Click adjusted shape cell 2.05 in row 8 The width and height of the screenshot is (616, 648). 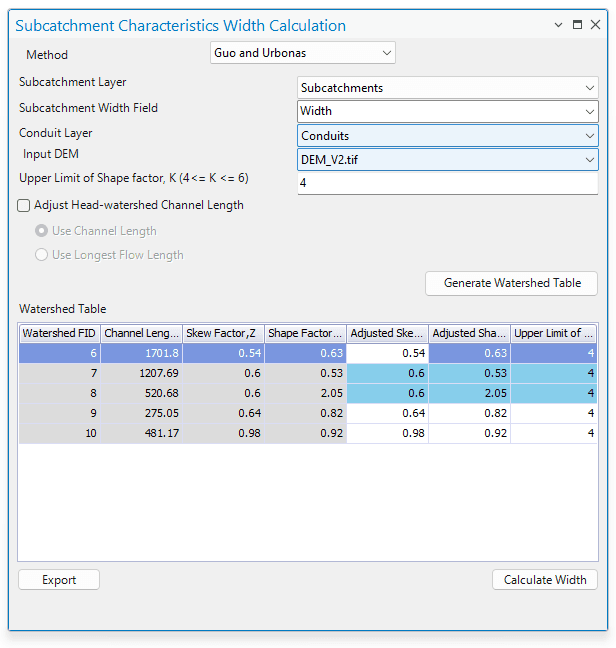pos(469,393)
